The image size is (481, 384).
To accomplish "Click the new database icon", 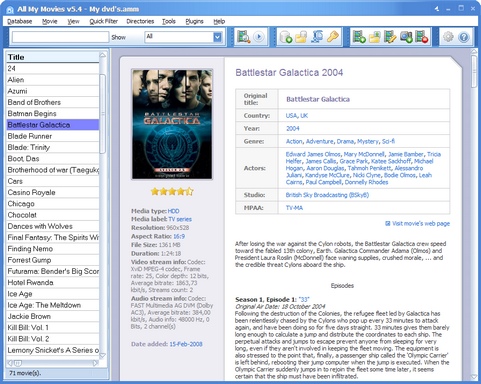I will coord(286,37).
